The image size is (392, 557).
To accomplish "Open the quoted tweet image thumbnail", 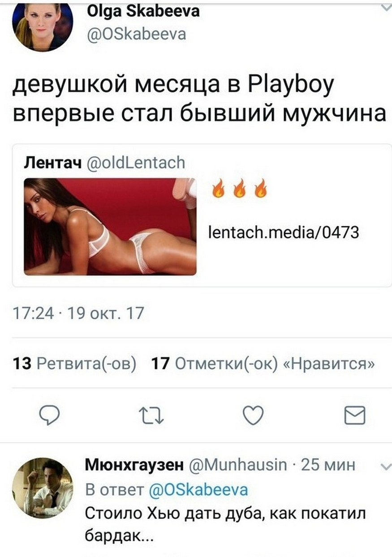I will [x=110, y=226].
